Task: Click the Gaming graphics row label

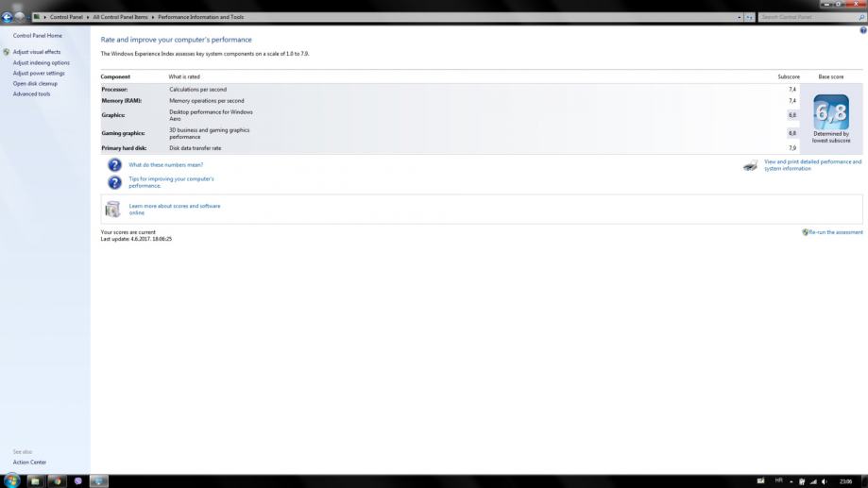Action: 123,133
